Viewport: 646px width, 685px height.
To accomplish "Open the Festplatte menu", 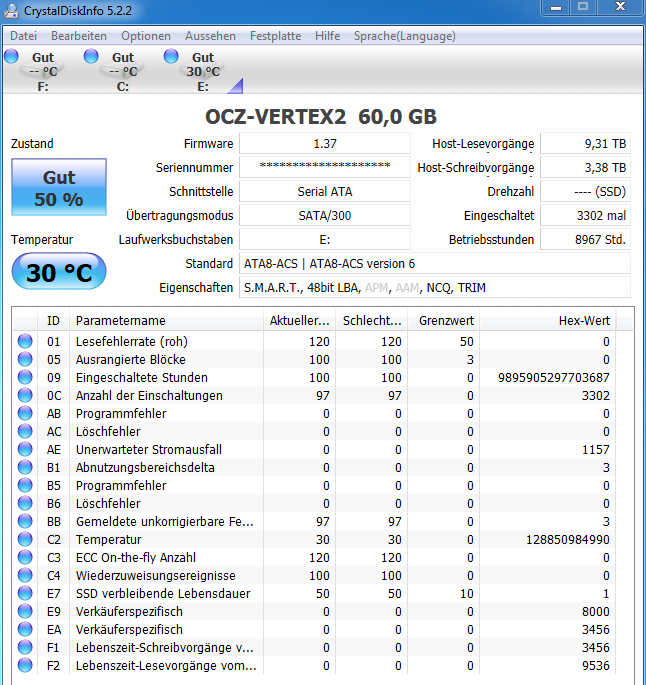I will [x=275, y=36].
